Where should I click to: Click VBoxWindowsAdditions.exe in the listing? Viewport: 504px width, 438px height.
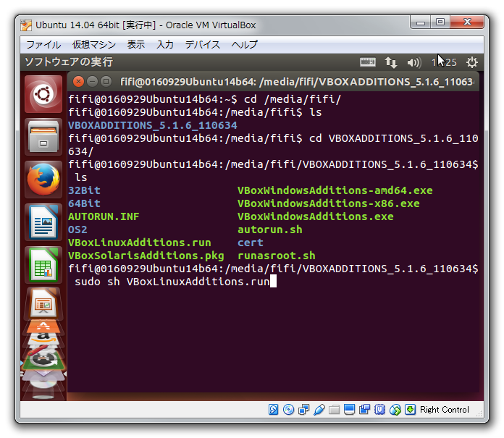[x=315, y=216]
